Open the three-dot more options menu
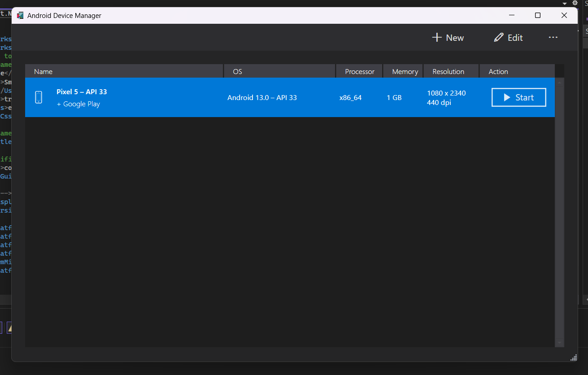588x375 pixels. [x=553, y=37]
